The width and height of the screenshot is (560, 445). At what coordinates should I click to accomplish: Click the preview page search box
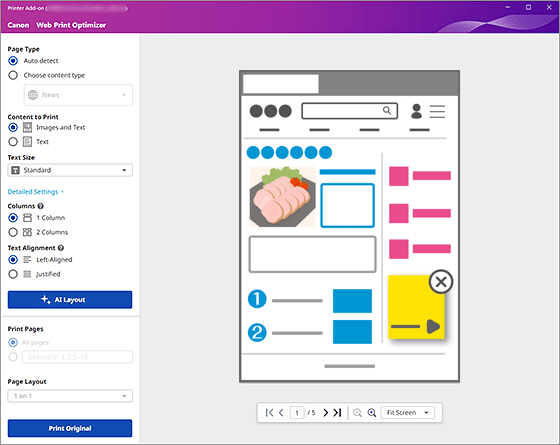click(x=349, y=111)
